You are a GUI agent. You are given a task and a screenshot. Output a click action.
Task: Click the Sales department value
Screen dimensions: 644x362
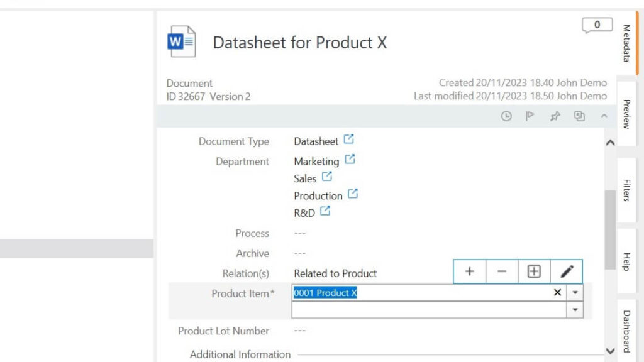coord(305,178)
